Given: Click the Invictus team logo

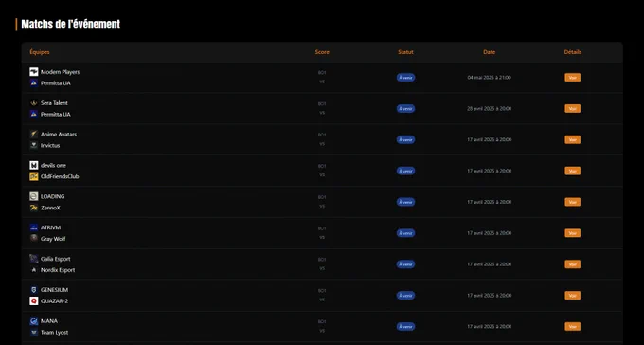Looking at the screenshot, I should pyautogui.click(x=34, y=146).
